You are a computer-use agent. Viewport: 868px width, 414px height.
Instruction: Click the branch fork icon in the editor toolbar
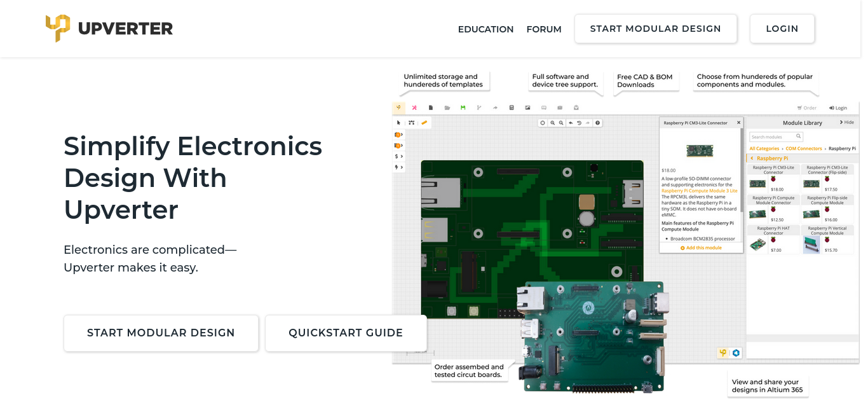pos(479,107)
